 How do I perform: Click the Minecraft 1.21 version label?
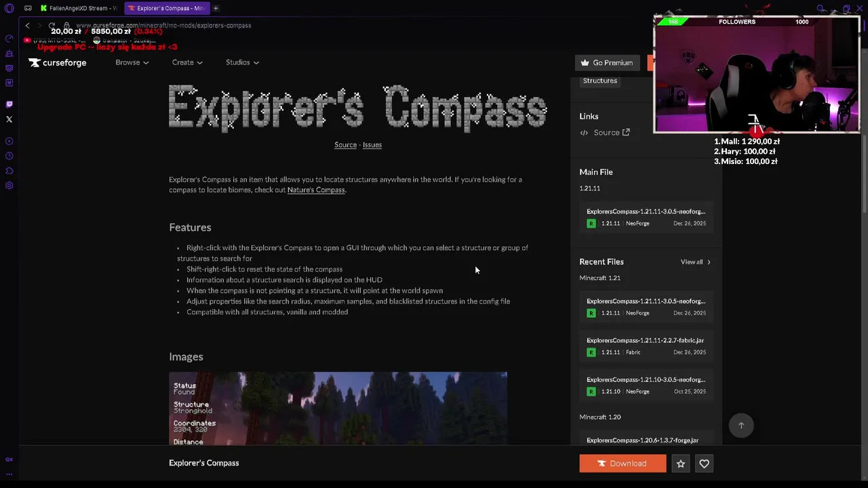(599, 278)
